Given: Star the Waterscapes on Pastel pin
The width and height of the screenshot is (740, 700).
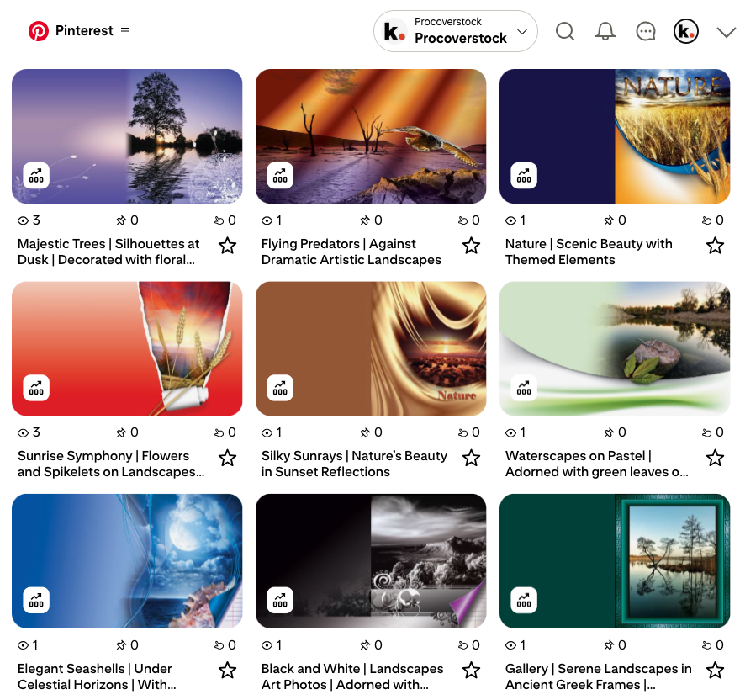Looking at the screenshot, I should click(715, 458).
